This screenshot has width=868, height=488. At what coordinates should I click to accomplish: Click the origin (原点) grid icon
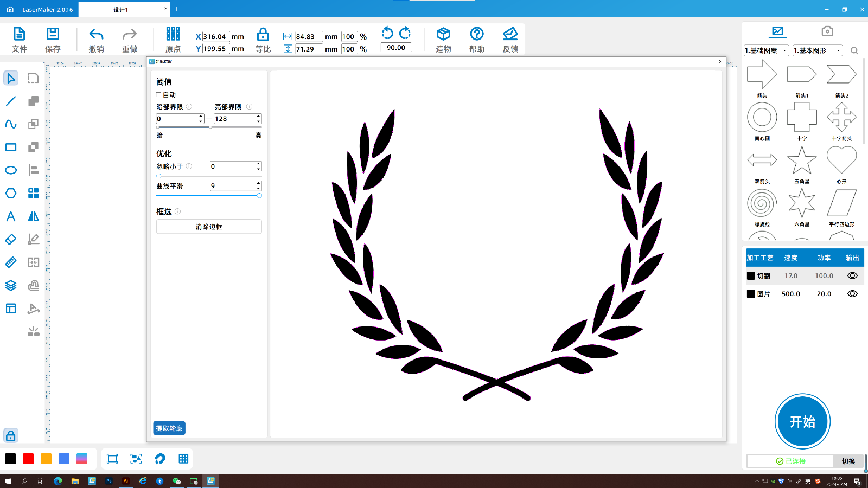pos(173,35)
